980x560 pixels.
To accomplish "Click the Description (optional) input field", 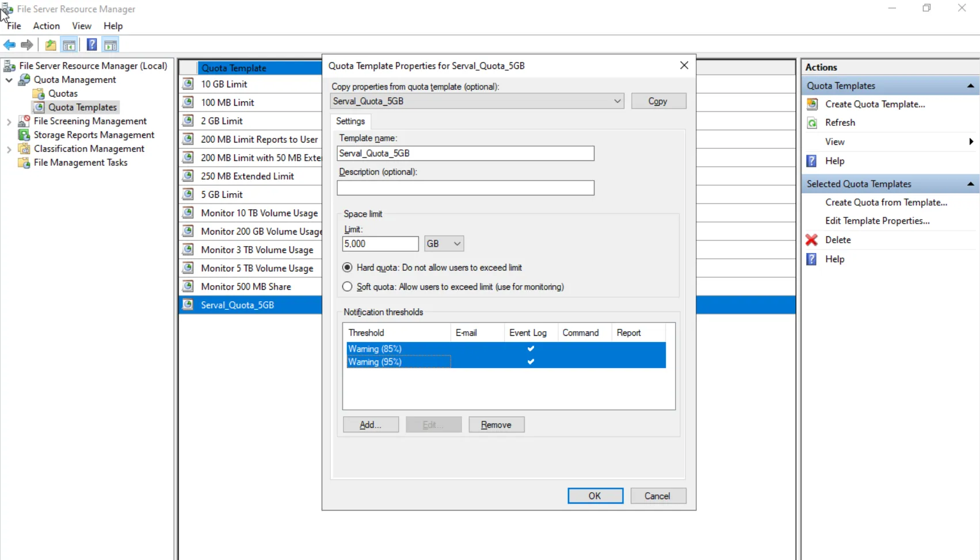I will (x=466, y=188).
